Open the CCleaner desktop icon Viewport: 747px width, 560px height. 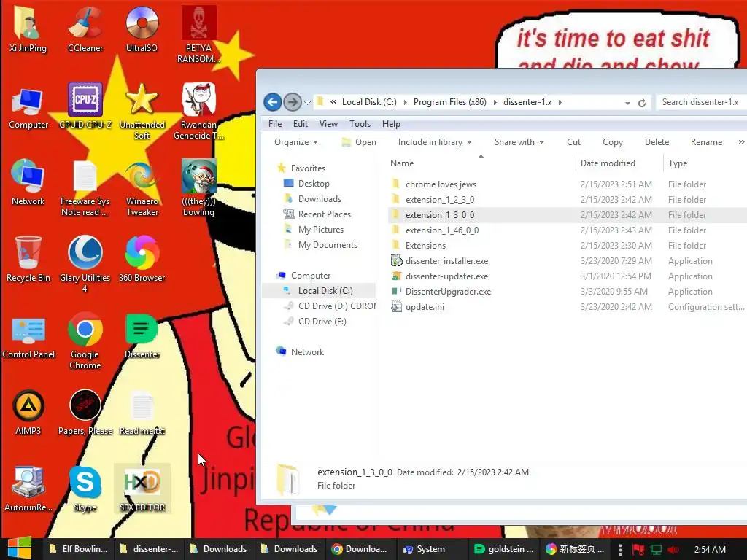pos(85,28)
